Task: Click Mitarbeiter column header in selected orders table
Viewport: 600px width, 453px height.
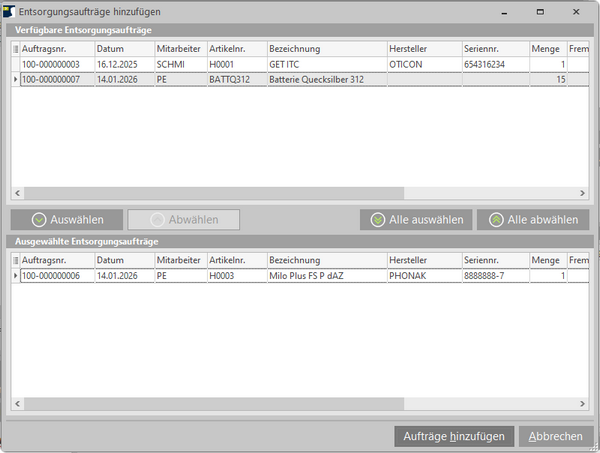Action: [179, 259]
